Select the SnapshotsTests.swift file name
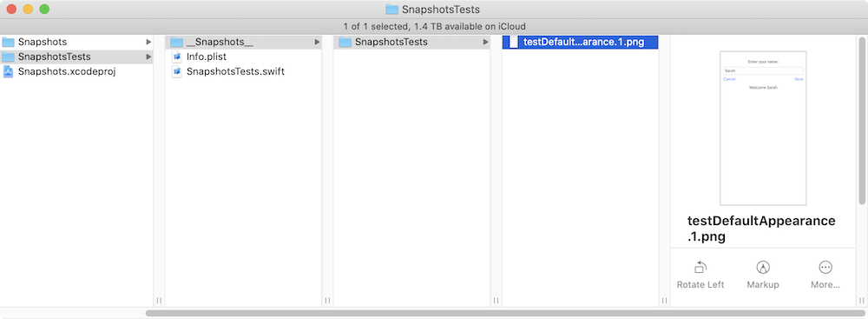This screenshot has width=868, height=319. 236,71
